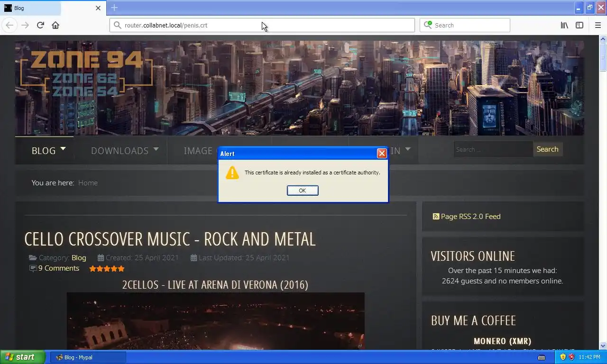Focus the address bar URL field

262,25
